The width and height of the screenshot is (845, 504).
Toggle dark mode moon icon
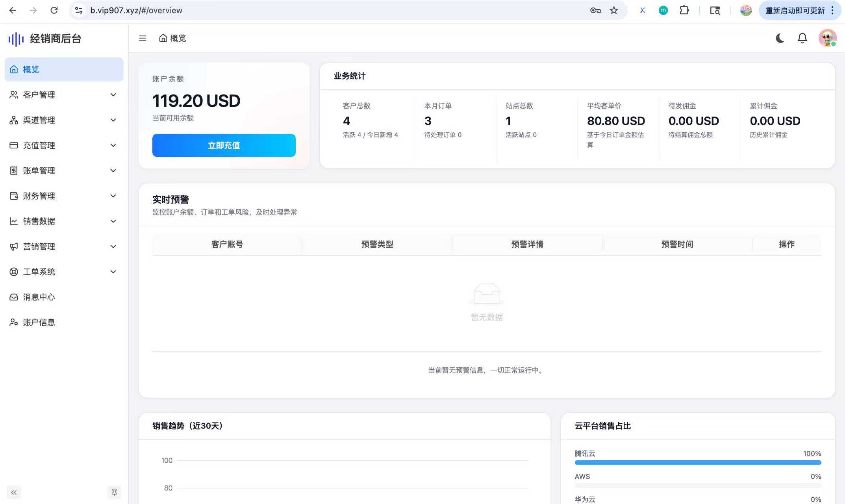pos(780,38)
